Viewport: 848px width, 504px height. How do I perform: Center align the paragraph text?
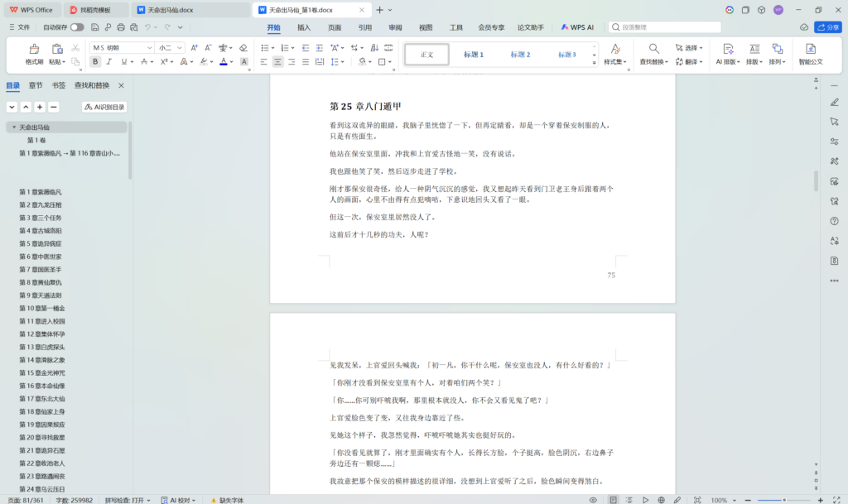(x=278, y=62)
